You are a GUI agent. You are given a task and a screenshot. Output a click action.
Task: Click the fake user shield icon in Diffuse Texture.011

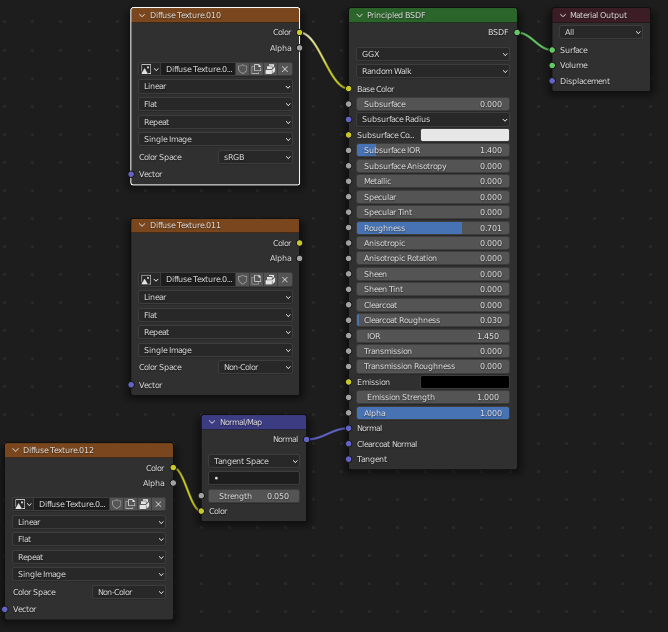242,280
